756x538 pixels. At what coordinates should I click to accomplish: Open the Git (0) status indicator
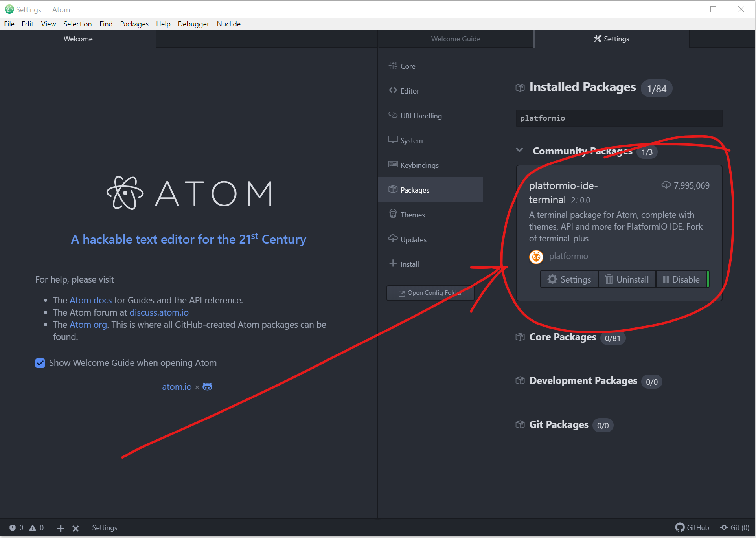pyautogui.click(x=734, y=527)
